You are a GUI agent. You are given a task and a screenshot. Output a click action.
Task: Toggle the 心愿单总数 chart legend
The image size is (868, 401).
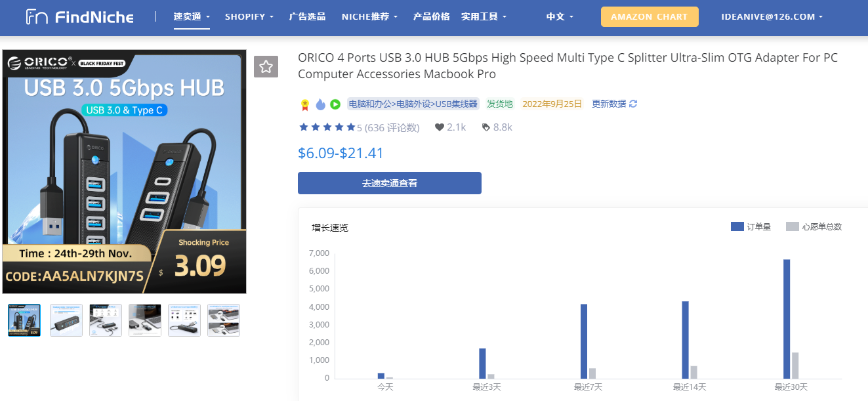coord(814,226)
